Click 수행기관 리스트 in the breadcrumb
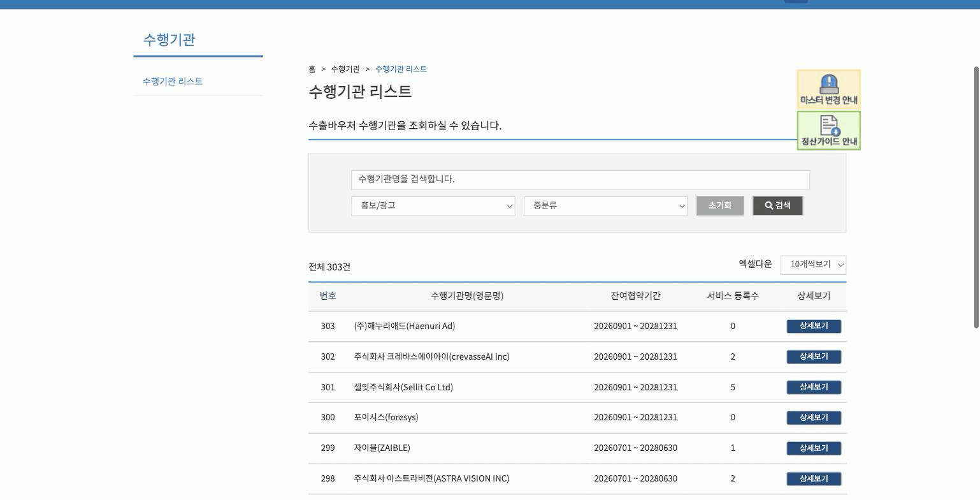The width and height of the screenshot is (980, 500). 401,69
